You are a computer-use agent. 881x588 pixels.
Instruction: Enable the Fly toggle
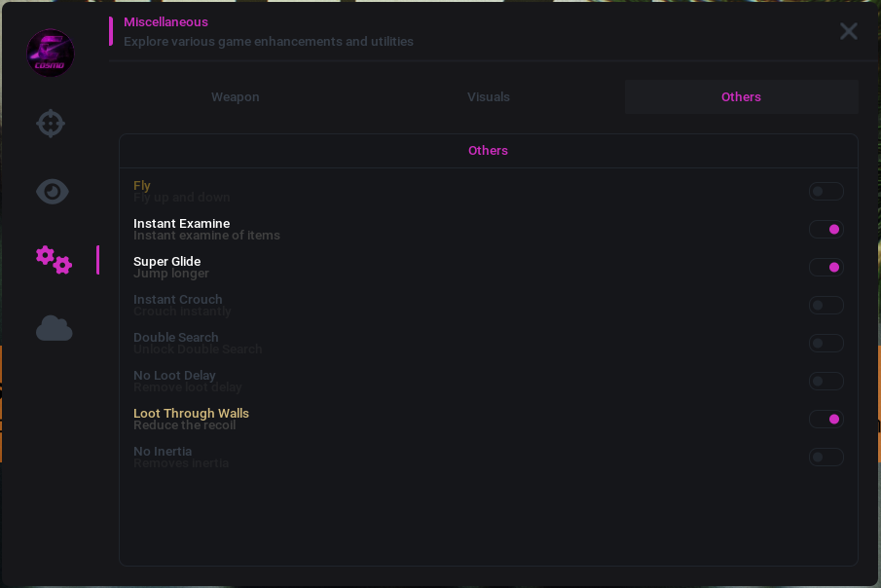[826, 191]
